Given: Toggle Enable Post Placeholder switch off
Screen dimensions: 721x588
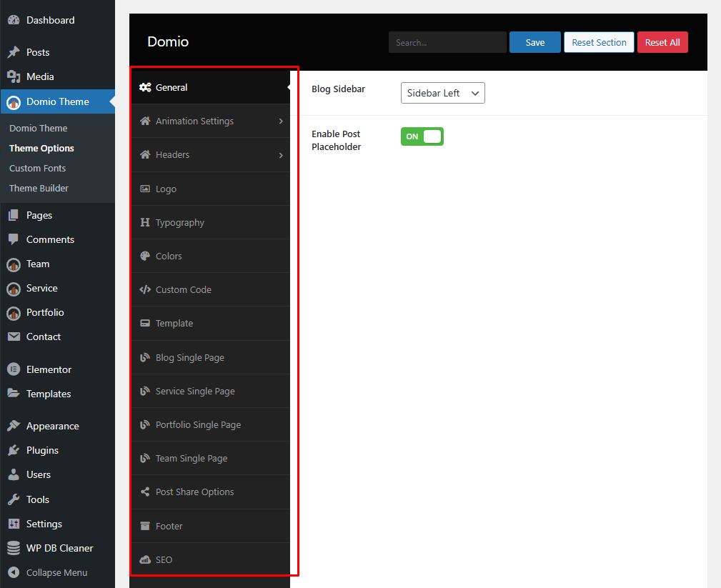Looking at the screenshot, I should (422, 136).
